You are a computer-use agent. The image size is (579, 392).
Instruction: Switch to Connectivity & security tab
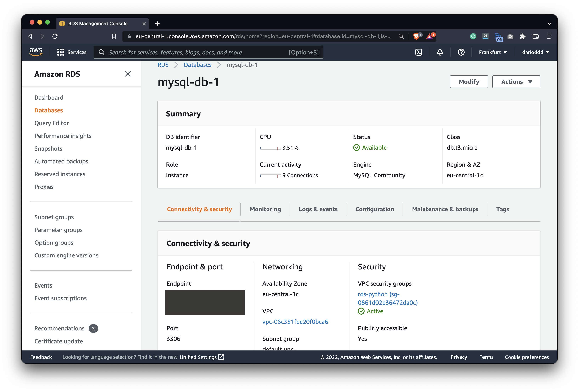point(199,209)
